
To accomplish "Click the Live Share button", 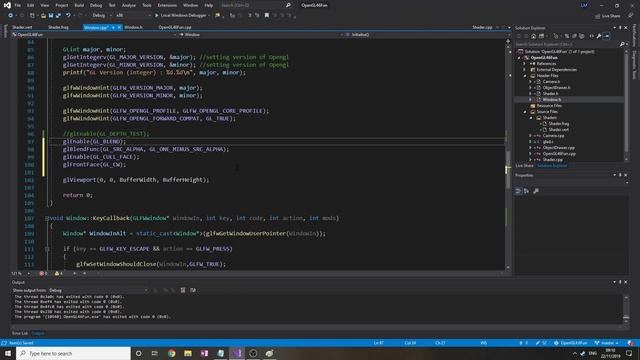I will tap(607, 16).
